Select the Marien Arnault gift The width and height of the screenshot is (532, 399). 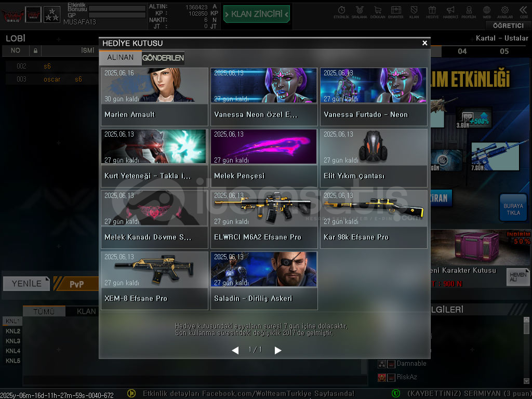[154, 97]
